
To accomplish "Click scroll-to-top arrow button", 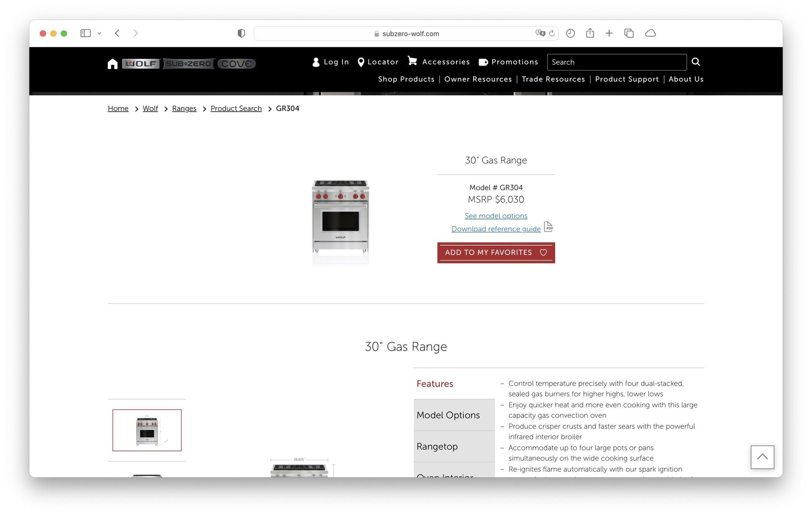I will pos(762,457).
